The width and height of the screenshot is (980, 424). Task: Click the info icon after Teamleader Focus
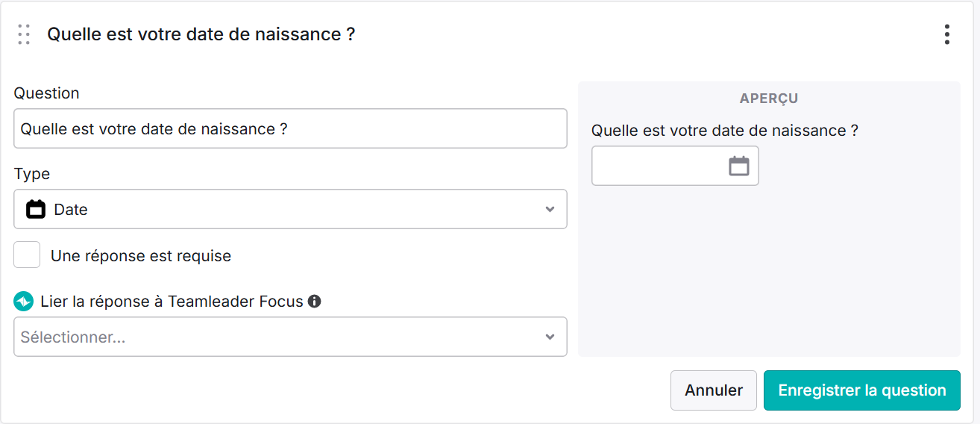[x=315, y=302]
